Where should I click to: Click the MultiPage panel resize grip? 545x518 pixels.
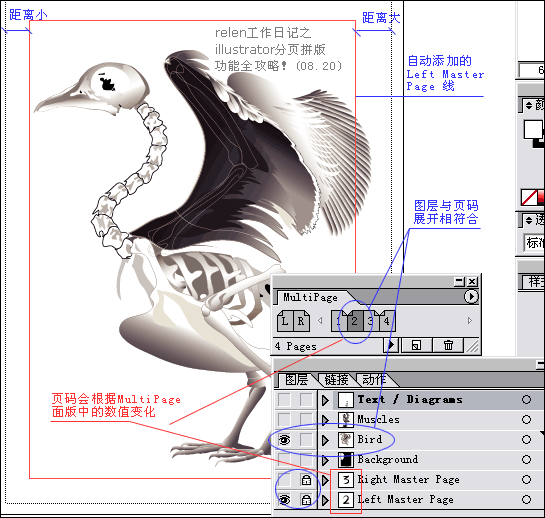point(472,346)
